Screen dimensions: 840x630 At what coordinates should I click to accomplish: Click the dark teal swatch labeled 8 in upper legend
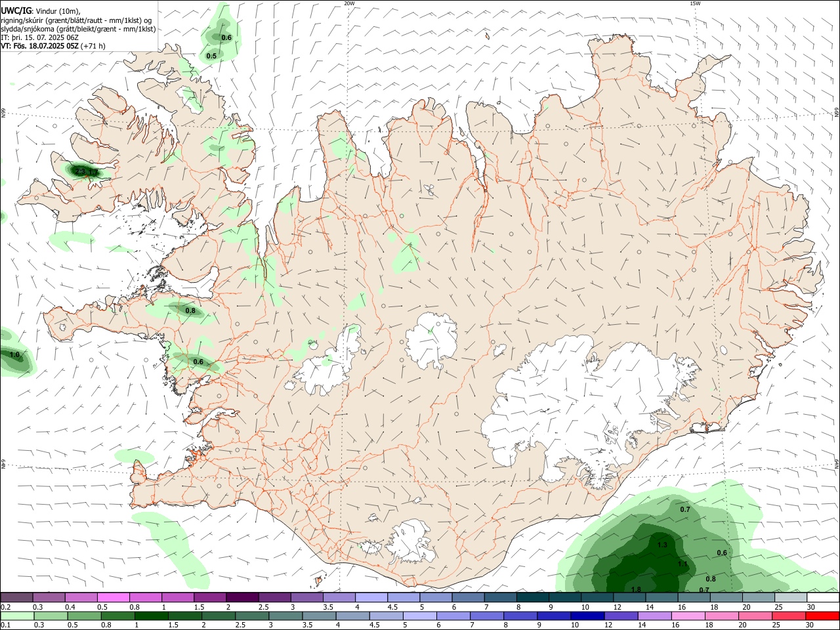click(x=533, y=597)
